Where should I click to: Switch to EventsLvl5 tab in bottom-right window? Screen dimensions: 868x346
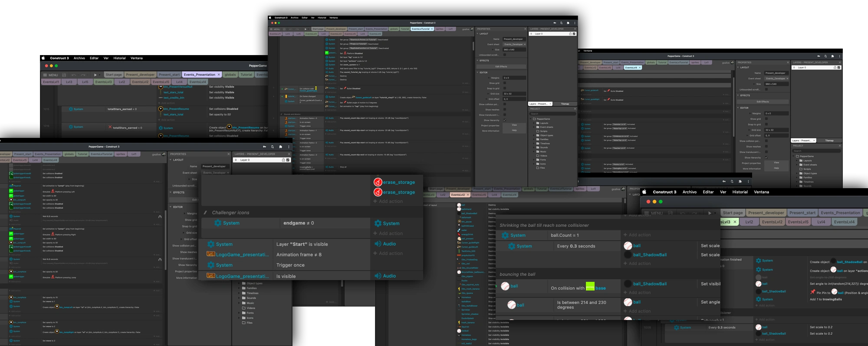[799, 222]
